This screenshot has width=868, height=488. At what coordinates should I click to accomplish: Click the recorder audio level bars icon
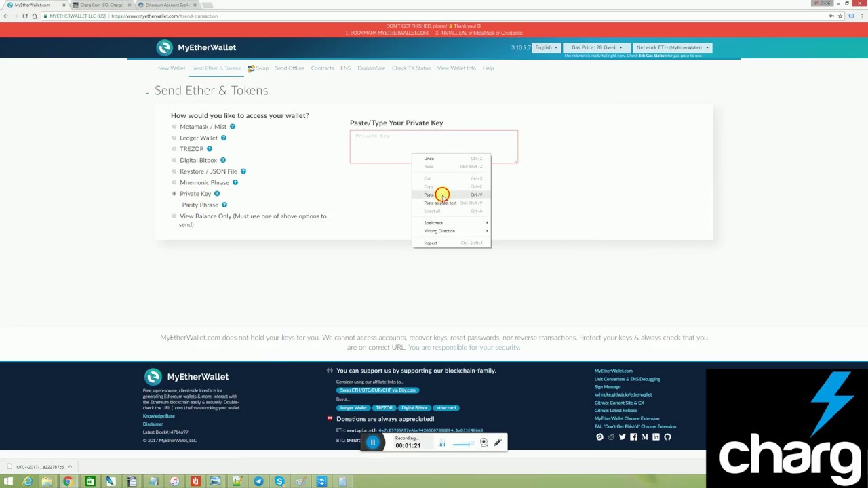point(441,444)
